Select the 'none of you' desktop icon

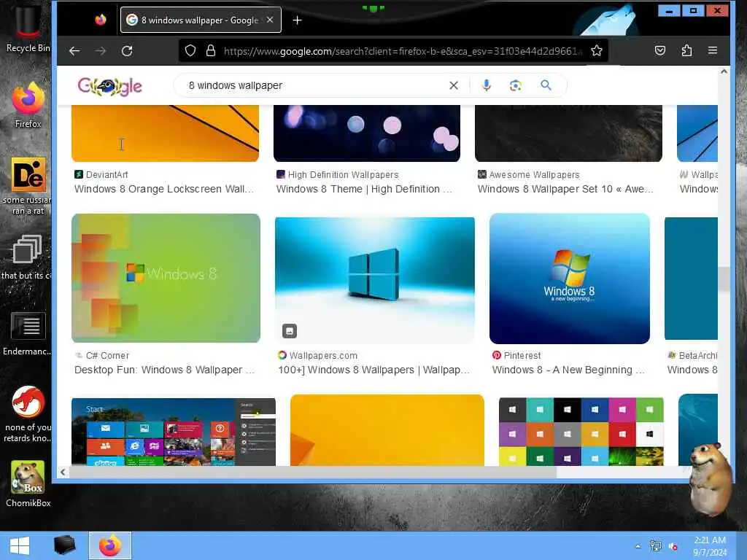pos(28,413)
